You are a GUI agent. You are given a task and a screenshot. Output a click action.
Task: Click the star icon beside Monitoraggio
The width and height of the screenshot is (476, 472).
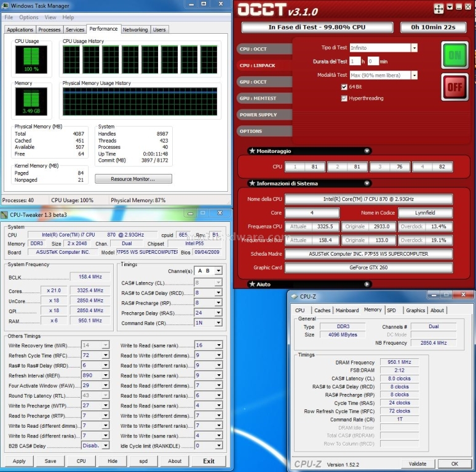252,151
